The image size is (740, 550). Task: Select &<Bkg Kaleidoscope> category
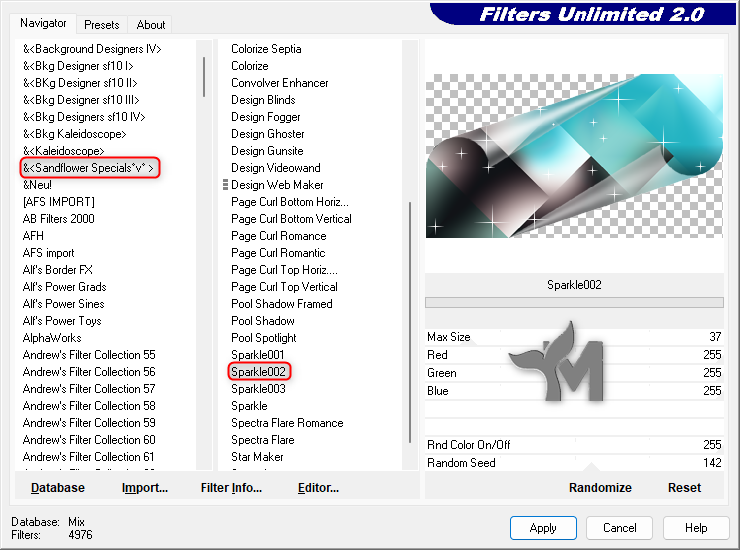(75, 134)
